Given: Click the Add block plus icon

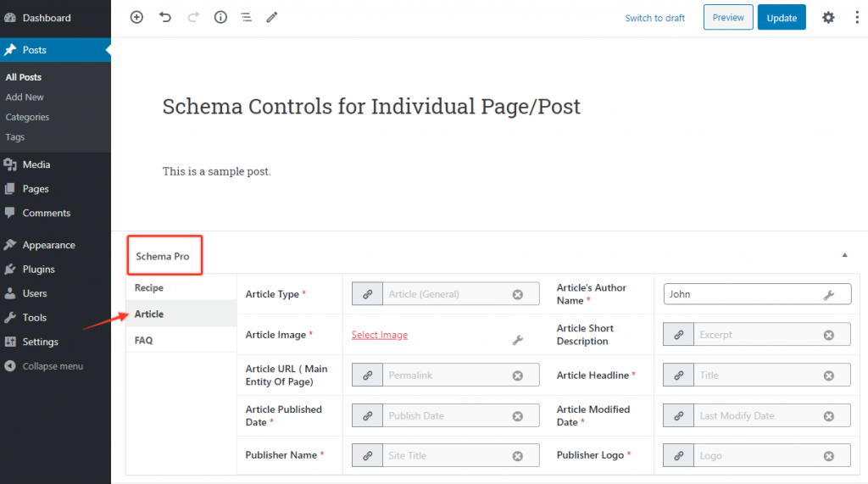Looking at the screenshot, I should click(x=136, y=17).
